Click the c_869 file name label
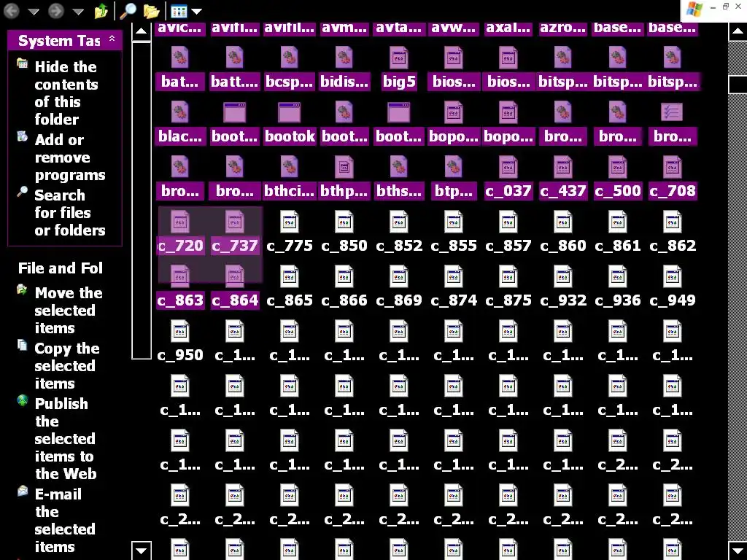This screenshot has height=560, width=747. point(399,300)
